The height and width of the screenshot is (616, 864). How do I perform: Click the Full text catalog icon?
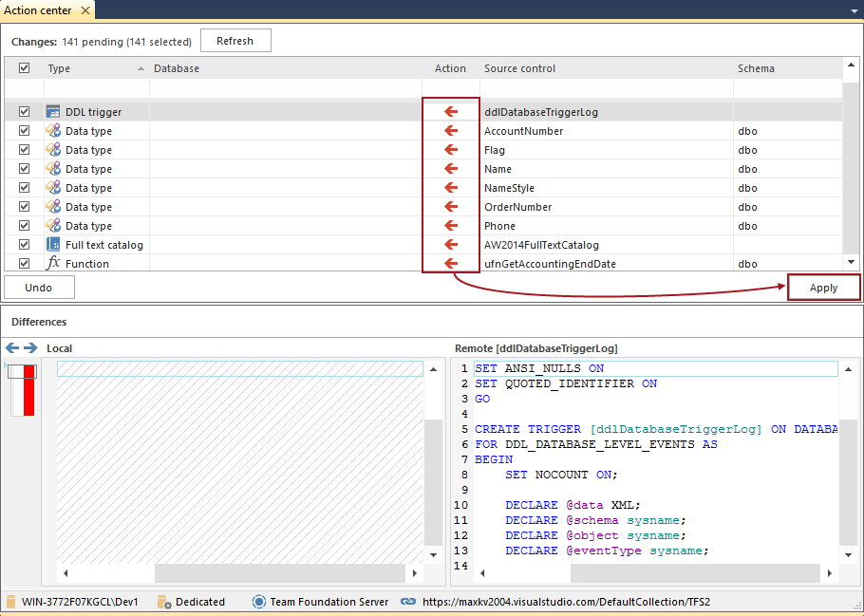[54, 245]
